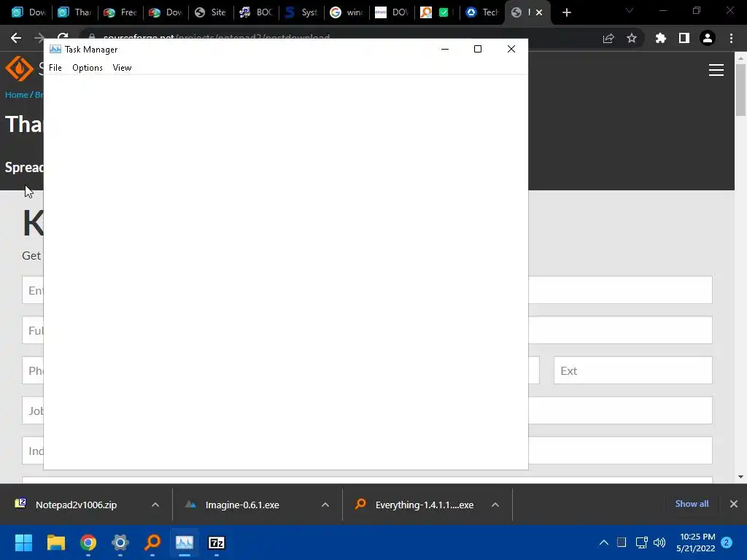
Task: Open File Explorer from taskbar
Action: (55, 542)
